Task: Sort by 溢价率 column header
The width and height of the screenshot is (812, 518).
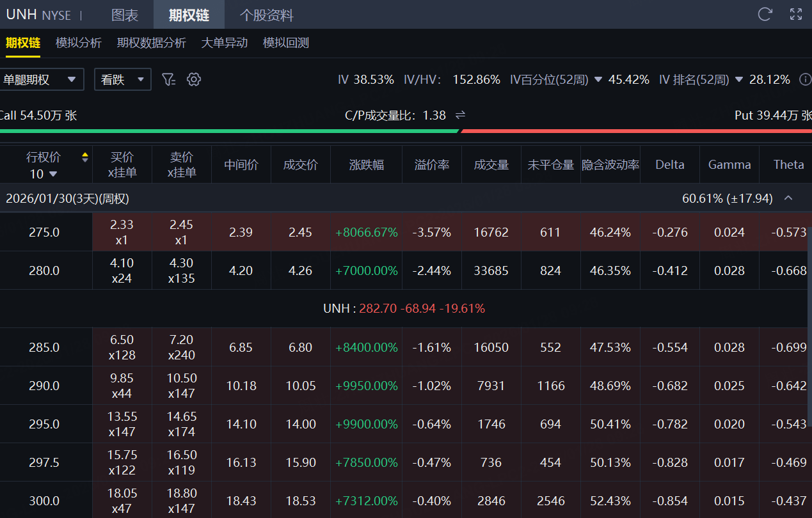Action: point(432,165)
